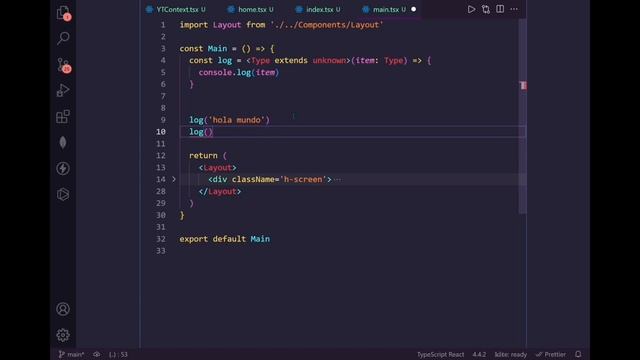Click the closing </Layout> tag
The image size is (640, 360).
pos(220,191)
